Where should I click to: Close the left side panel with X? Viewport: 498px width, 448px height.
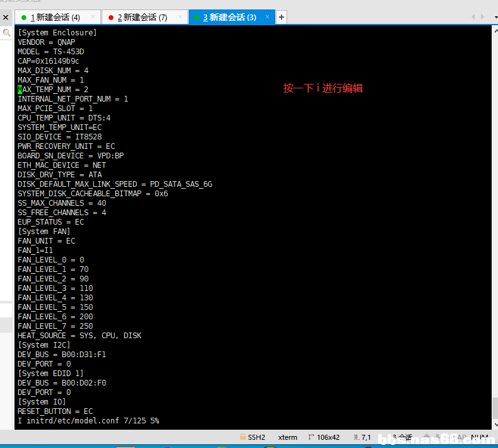6,17
